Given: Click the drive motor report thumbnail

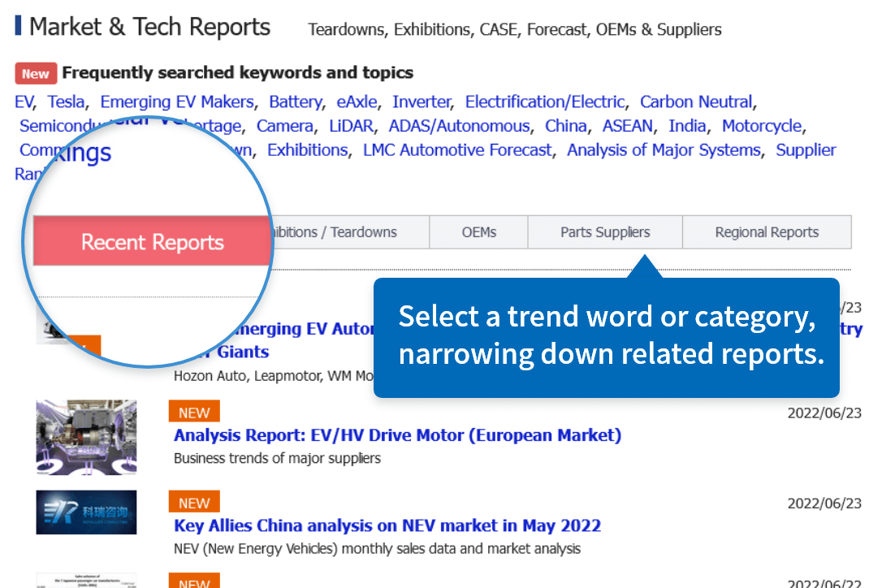Looking at the screenshot, I should (86, 437).
